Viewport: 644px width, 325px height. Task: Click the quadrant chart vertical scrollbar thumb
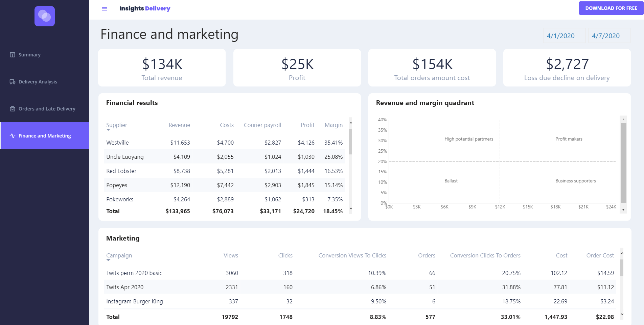(x=623, y=163)
